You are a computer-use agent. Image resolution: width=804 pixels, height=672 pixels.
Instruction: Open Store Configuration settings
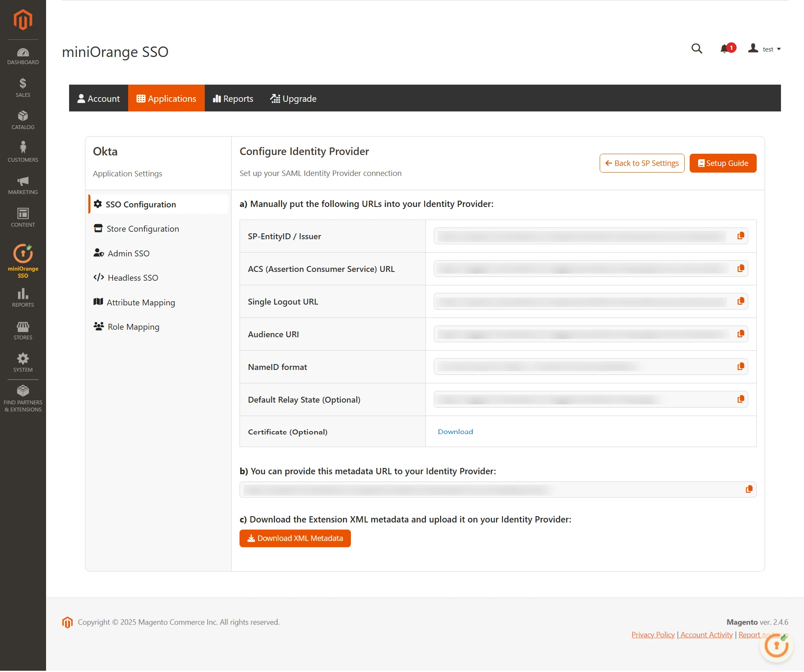142,228
